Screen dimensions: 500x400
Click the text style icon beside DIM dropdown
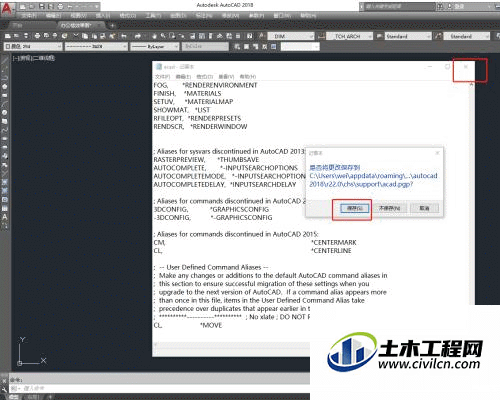[x=262, y=36]
